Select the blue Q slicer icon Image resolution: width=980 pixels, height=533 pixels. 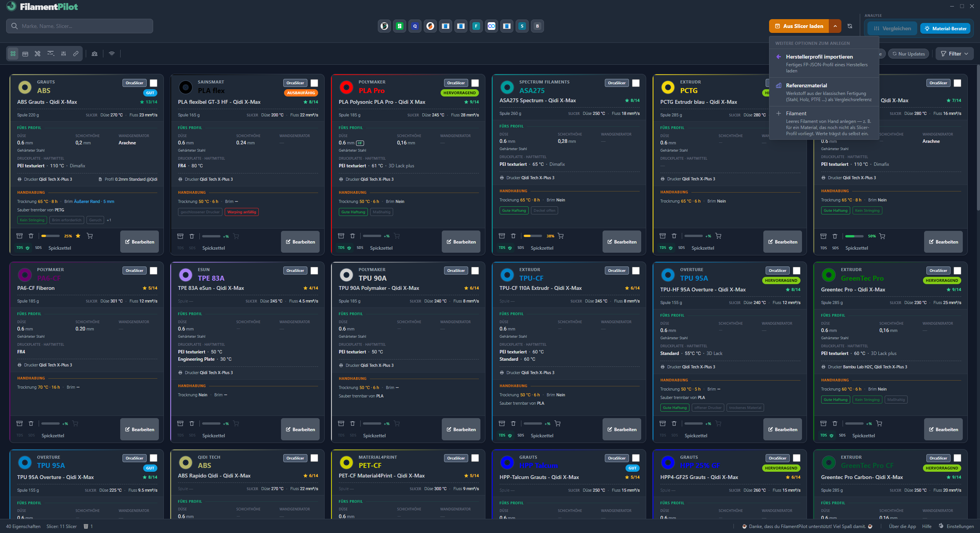(415, 26)
